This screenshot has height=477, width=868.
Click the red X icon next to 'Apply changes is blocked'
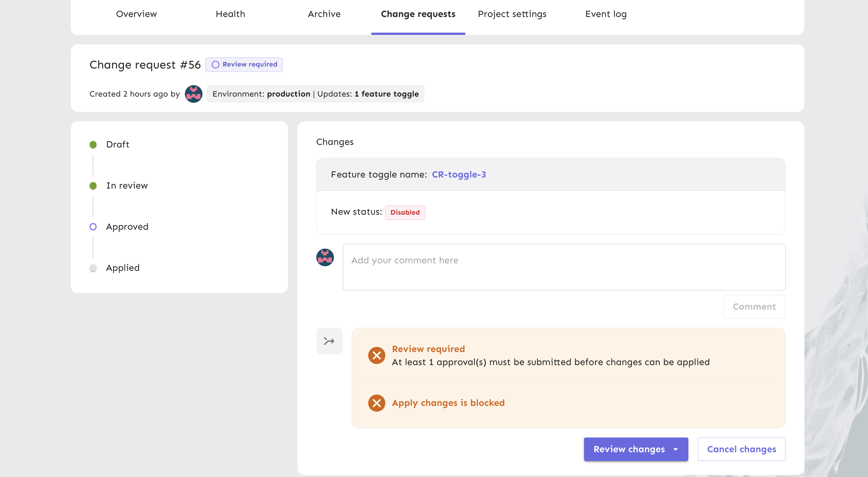376,402
